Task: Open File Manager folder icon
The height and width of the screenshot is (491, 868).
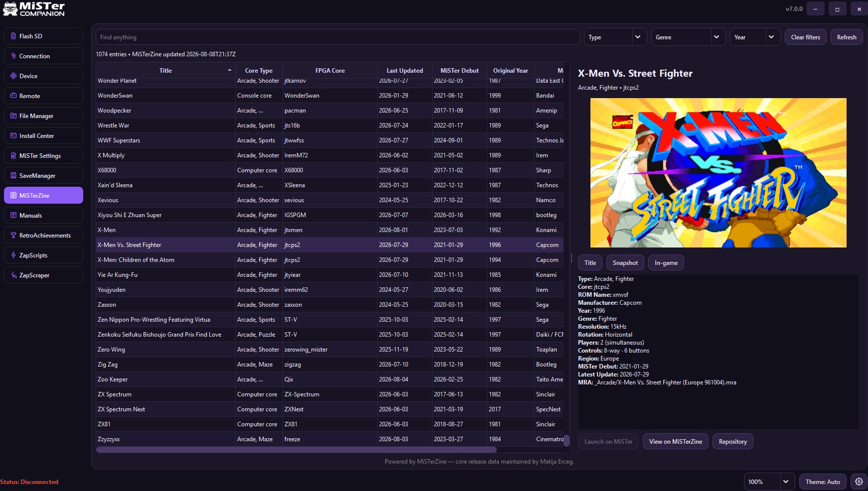Action: 13,116
